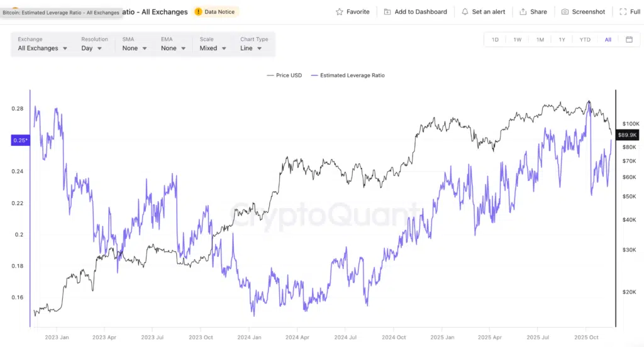Select the All time range option

coord(608,40)
